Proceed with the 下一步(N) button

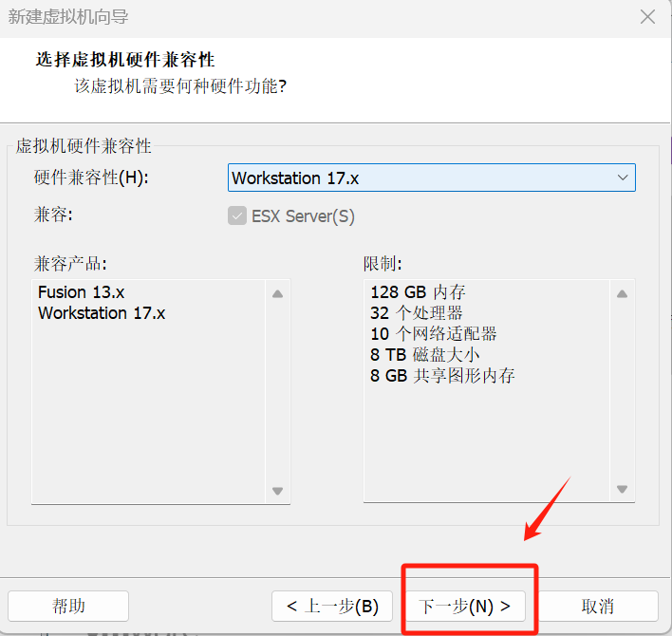point(466,606)
